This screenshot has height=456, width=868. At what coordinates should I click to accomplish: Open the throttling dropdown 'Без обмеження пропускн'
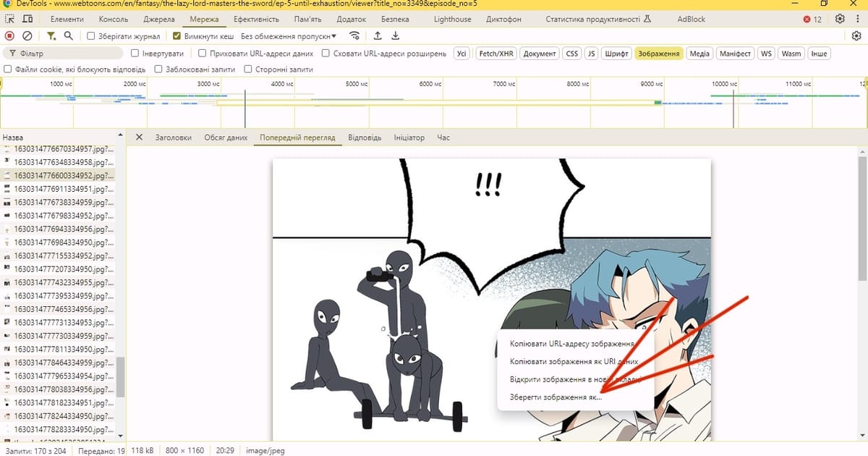289,35
